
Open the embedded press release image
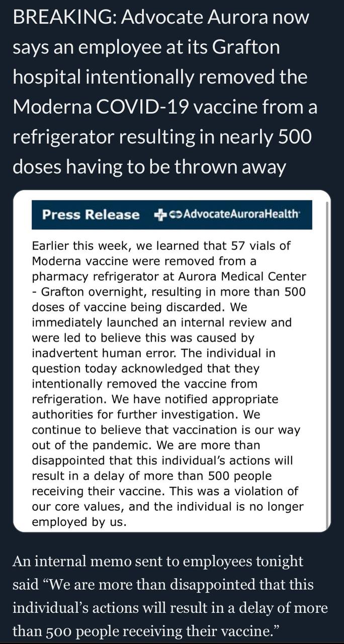(x=172, y=361)
